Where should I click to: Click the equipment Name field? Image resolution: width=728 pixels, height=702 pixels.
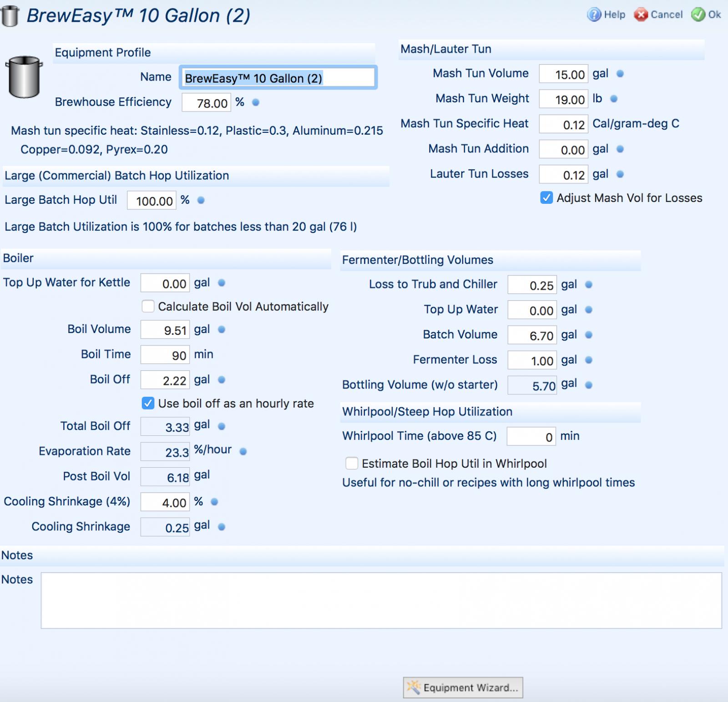pyautogui.click(x=278, y=77)
